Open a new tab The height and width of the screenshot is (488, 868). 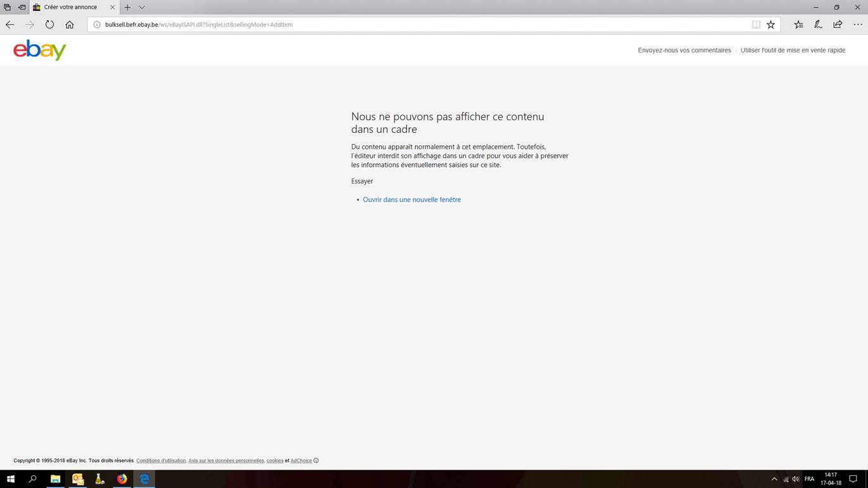tap(127, 8)
